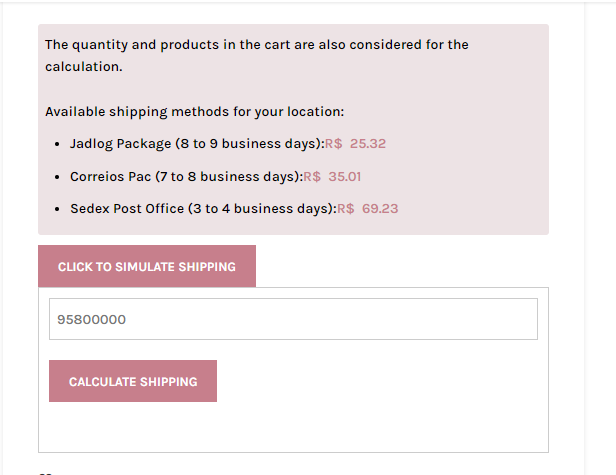The width and height of the screenshot is (616, 475).
Task: Click the R$ 35.01 Correios price
Action: 332,177
